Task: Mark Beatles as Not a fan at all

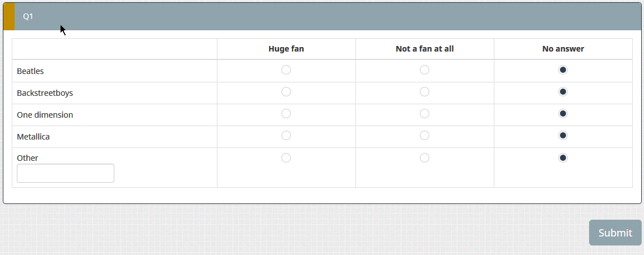Action: [x=424, y=70]
